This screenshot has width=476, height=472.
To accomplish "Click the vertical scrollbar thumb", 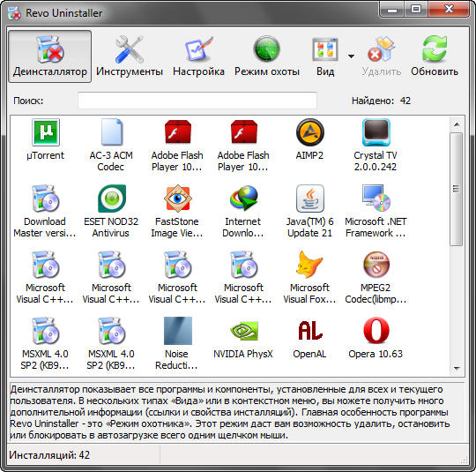I will [x=457, y=189].
